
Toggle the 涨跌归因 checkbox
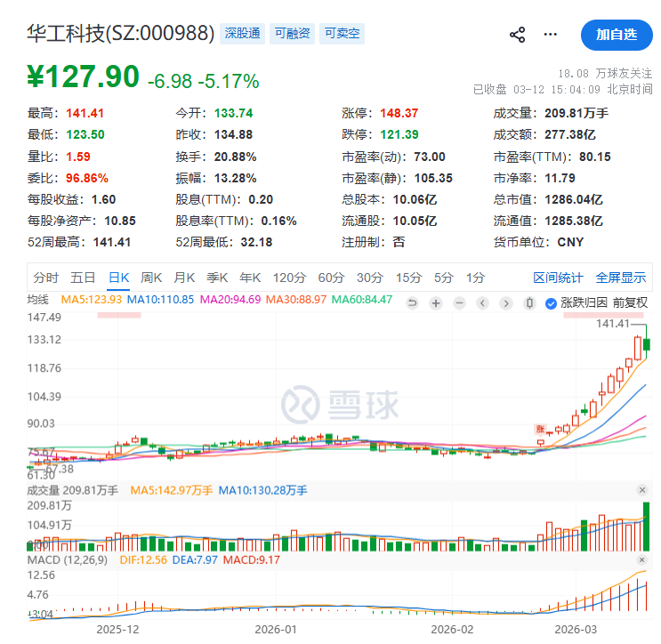(x=551, y=303)
